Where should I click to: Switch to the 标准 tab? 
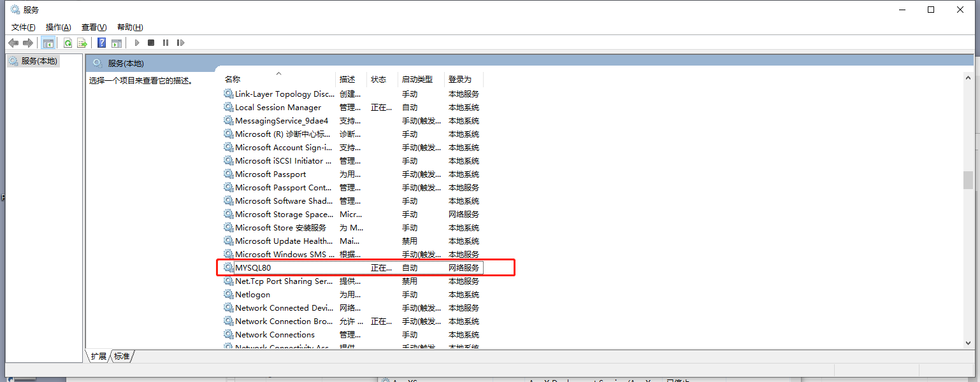[121, 356]
